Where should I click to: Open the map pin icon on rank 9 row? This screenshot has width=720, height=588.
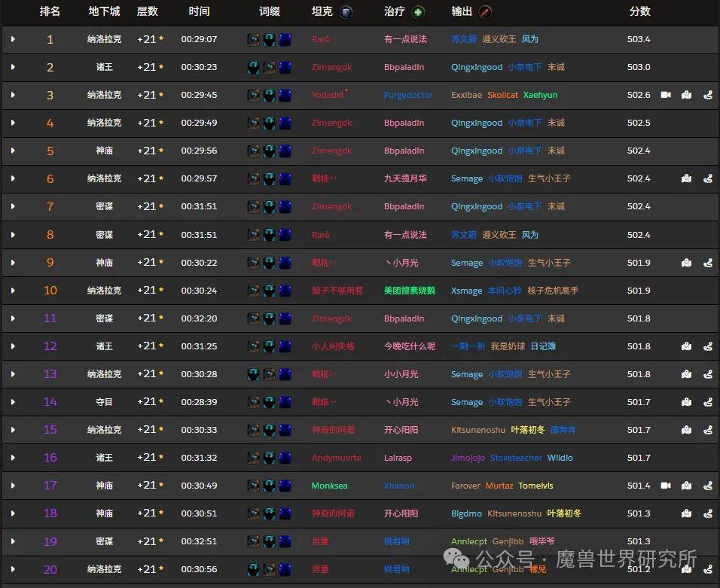[686, 263]
